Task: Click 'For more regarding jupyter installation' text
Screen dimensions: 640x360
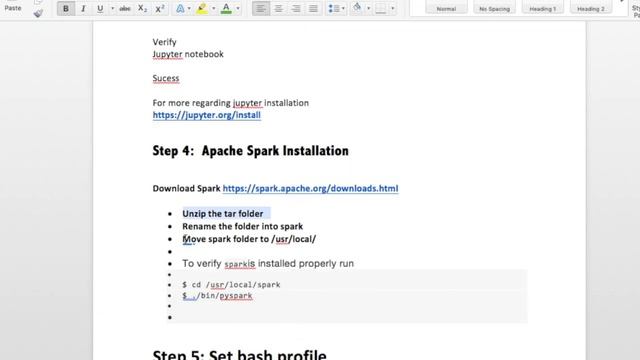Action: [x=231, y=103]
